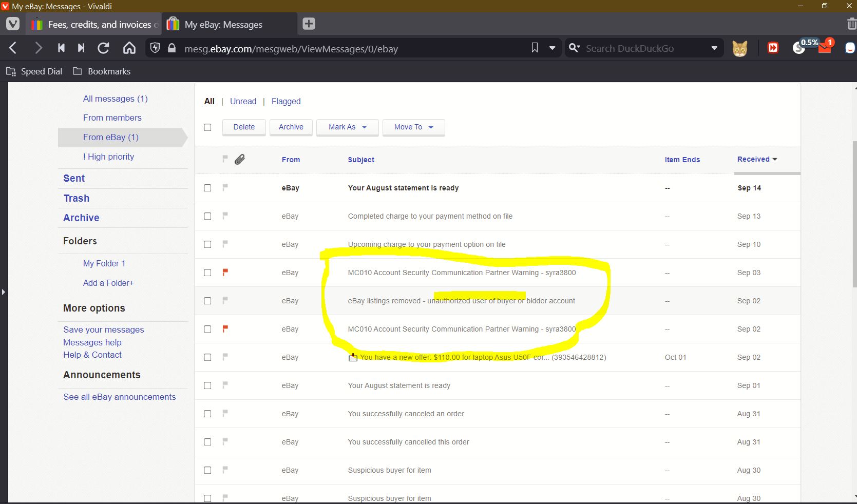
Task: Click the Fast Forward icon
Action: 81,48
